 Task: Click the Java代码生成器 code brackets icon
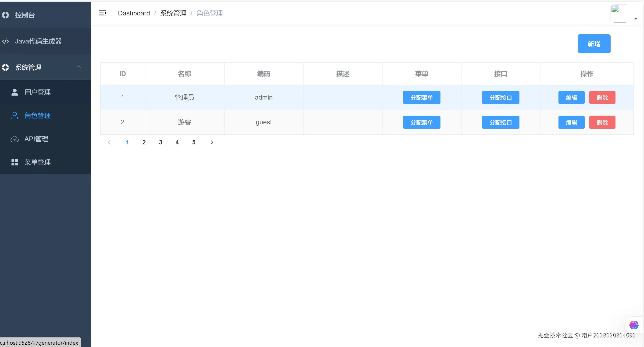(x=6, y=41)
